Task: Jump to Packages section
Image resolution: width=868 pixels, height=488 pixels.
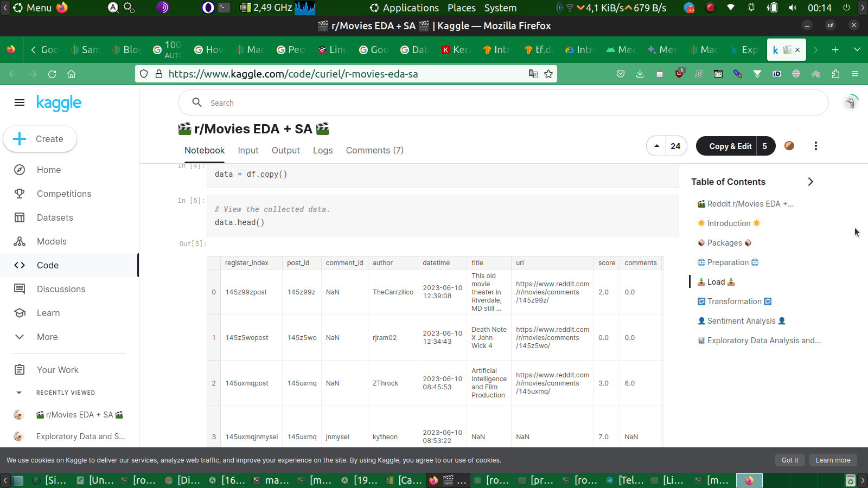Action: [x=724, y=243]
